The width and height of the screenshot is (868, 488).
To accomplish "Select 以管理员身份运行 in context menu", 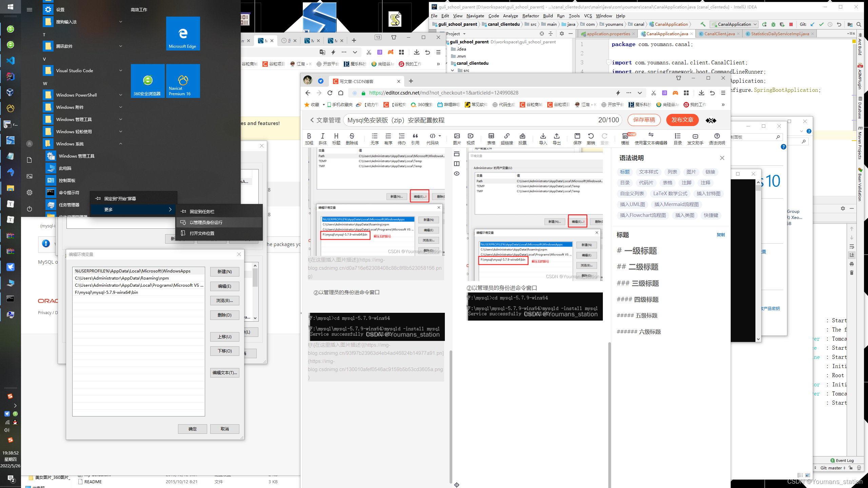I will pos(219,222).
